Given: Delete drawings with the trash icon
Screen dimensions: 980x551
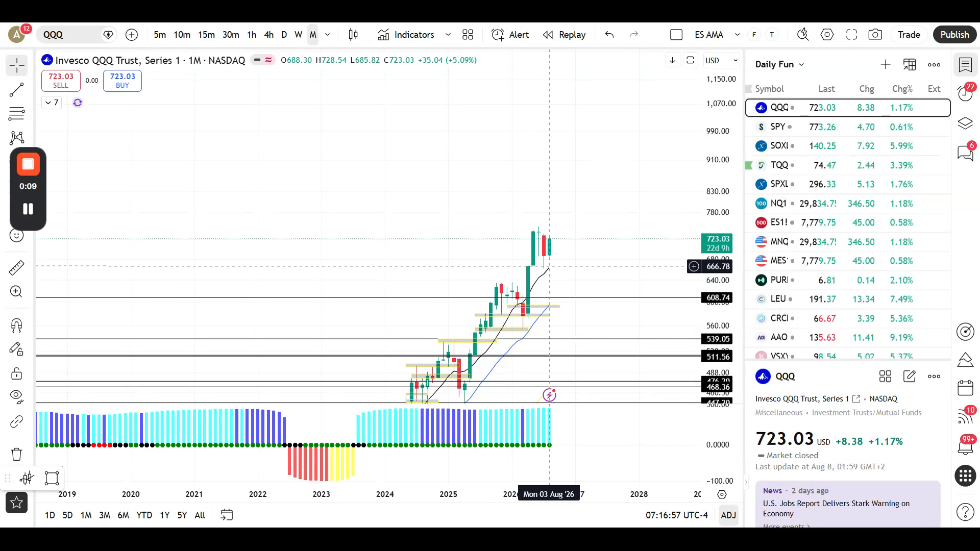Looking at the screenshot, I should 16,454.
